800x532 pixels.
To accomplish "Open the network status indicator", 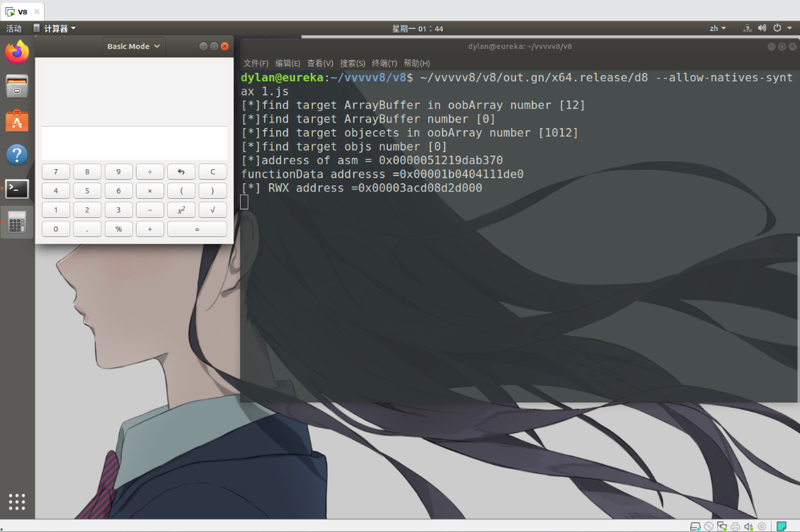I will (x=747, y=28).
